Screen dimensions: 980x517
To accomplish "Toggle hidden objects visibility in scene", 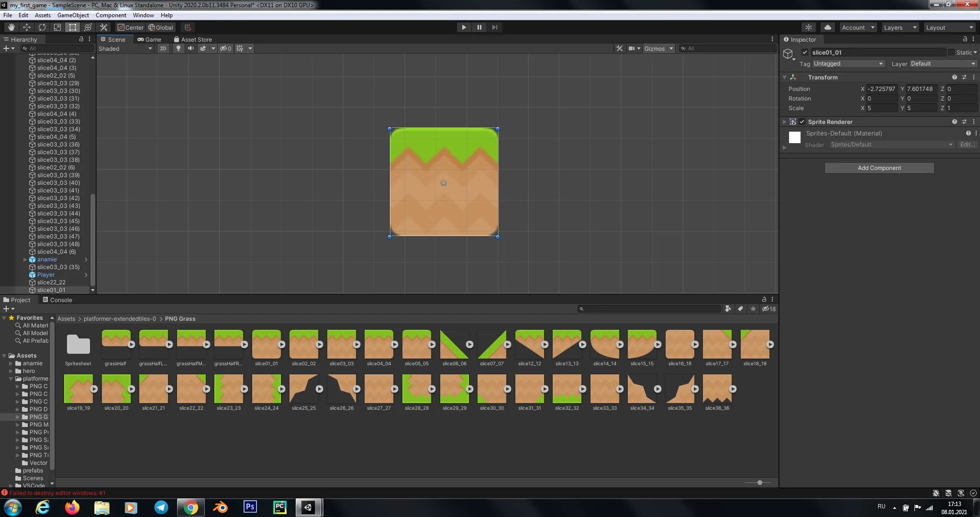I will 225,48.
